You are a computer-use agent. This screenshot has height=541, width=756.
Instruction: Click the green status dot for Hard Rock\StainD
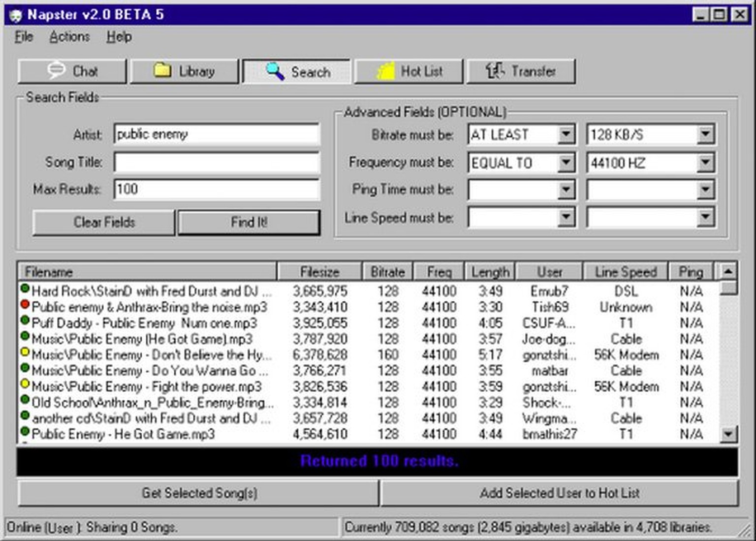(x=25, y=288)
